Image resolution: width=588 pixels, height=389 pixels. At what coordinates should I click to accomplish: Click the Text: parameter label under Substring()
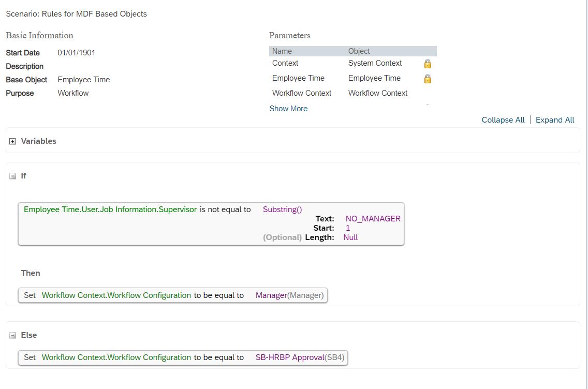pos(325,218)
